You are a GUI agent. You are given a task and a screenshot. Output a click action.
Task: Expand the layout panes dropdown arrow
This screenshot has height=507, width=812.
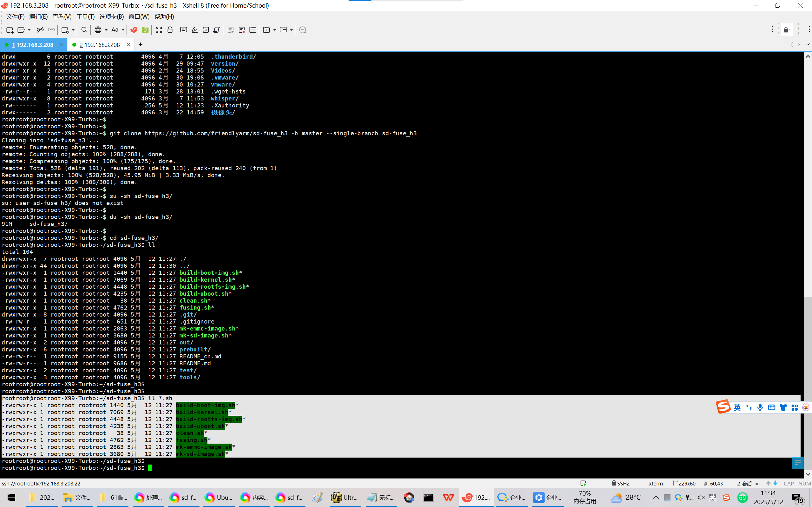(291, 30)
